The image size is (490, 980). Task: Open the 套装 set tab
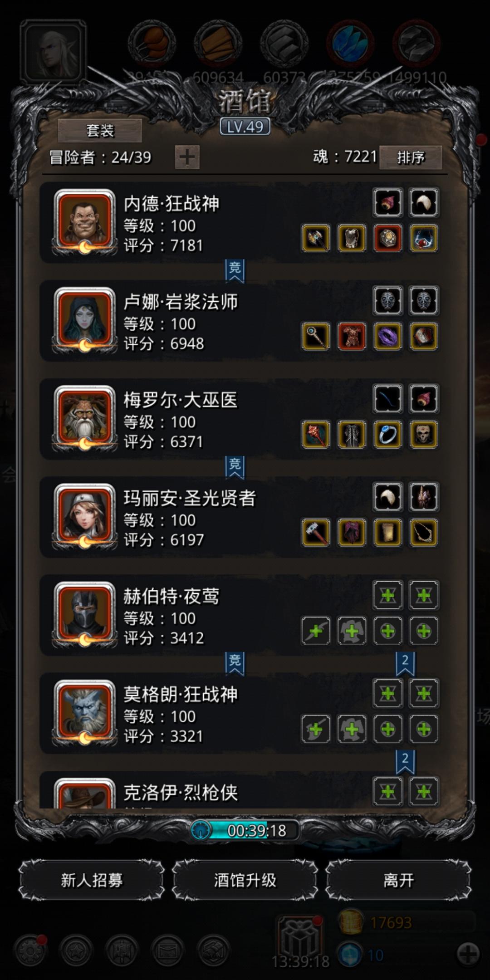point(100,131)
